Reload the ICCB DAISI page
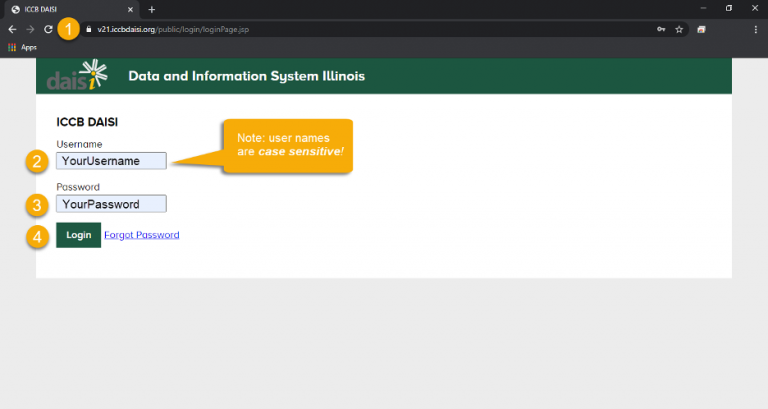Image resolution: width=768 pixels, height=409 pixels. coord(47,30)
